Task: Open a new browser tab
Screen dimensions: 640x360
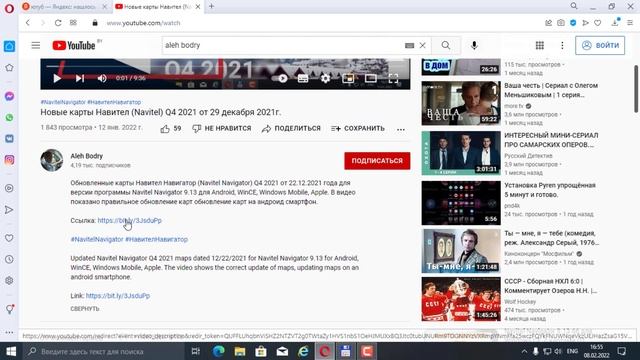Action: [211, 6]
